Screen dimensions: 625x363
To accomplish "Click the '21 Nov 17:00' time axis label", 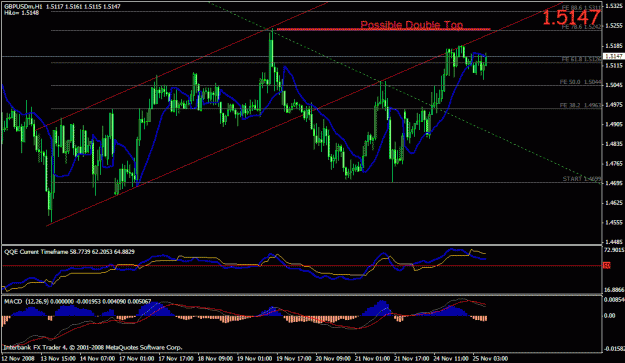I will point(412,358).
